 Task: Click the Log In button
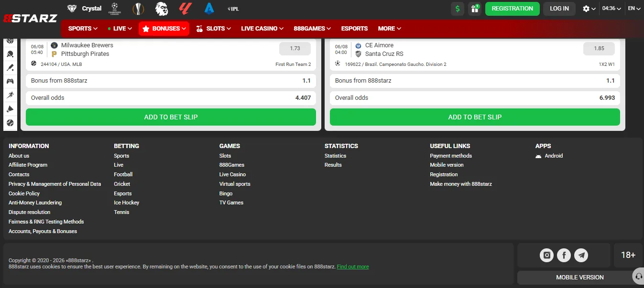tap(559, 9)
